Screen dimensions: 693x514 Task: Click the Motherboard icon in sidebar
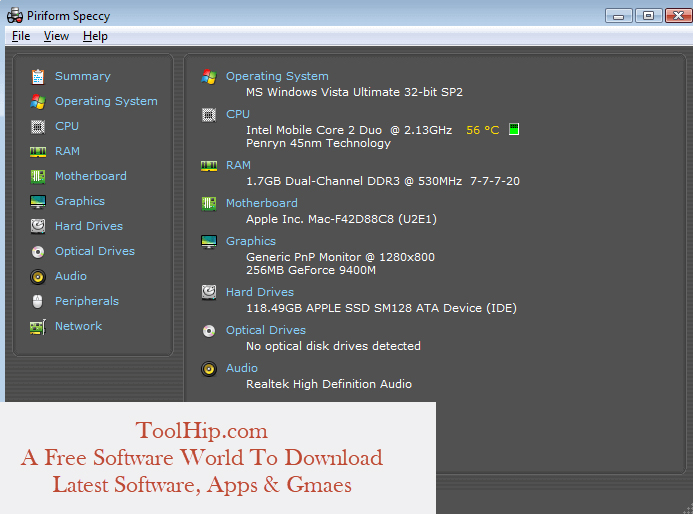pos(38,177)
